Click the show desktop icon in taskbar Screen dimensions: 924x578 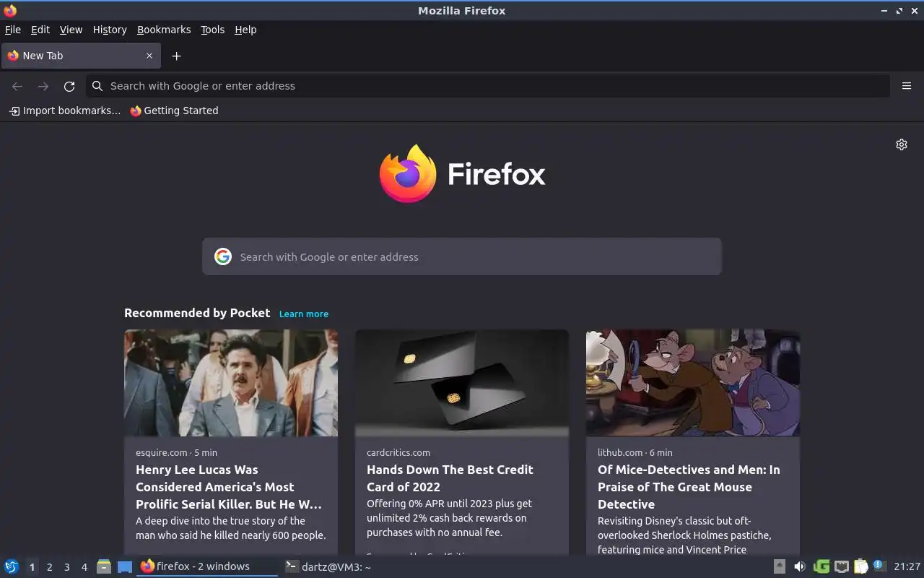[125, 566]
